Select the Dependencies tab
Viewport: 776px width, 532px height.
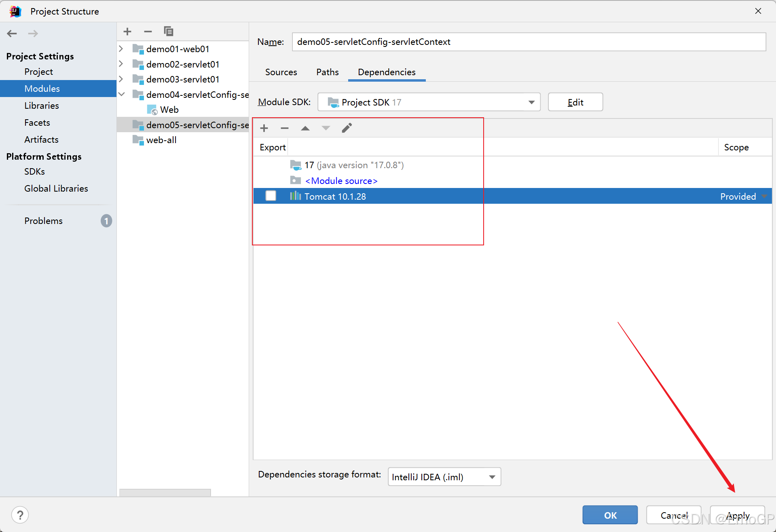coord(387,72)
